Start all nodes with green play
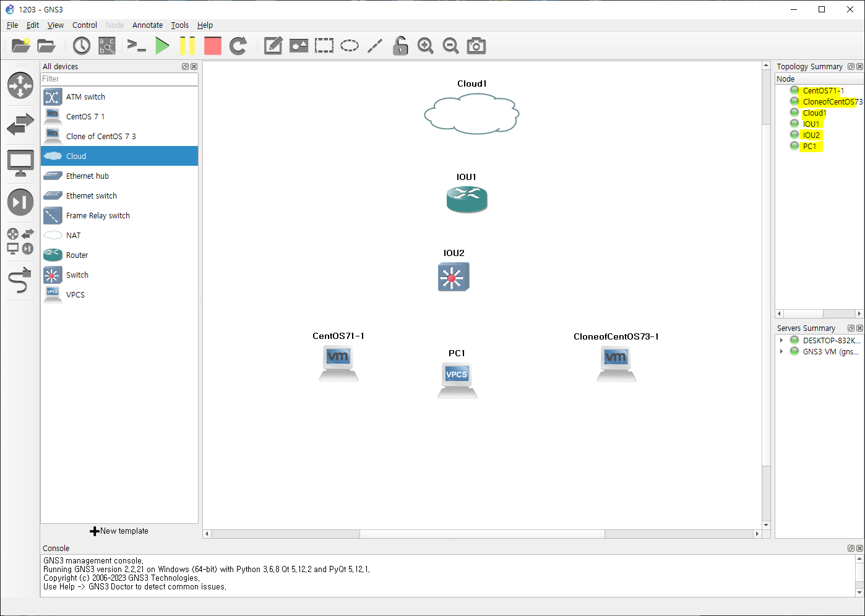The height and width of the screenshot is (616, 865). click(162, 46)
